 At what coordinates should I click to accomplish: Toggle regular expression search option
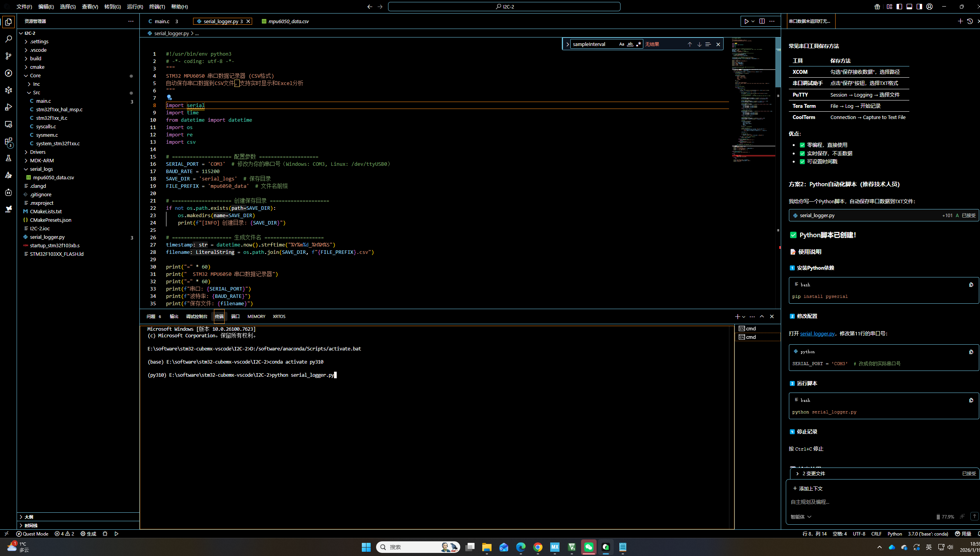click(639, 44)
